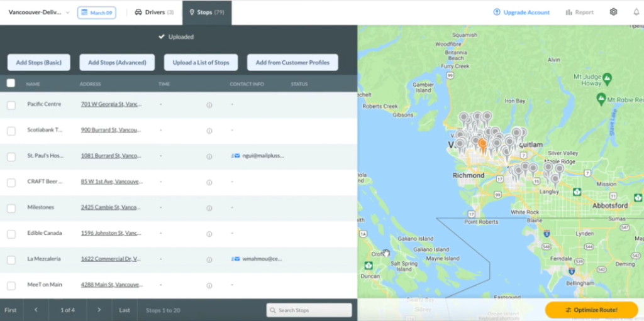Click Add Stops (Basic) button
Screen dimensions: 644x321
tap(38, 62)
